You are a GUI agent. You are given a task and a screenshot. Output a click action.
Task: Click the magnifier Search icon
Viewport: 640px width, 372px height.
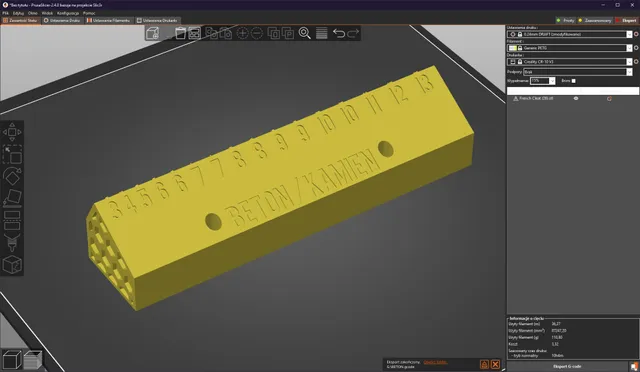304,33
